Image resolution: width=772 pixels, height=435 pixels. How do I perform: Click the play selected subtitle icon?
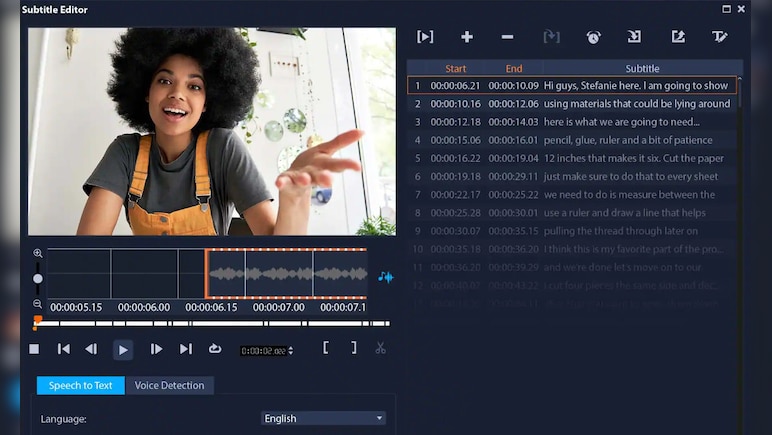[425, 36]
